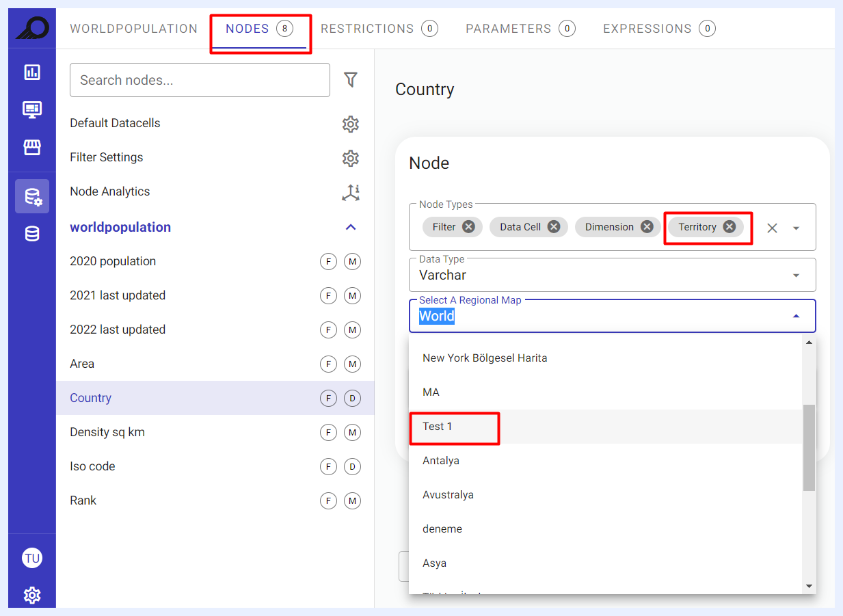Open the NODES tab
The height and width of the screenshot is (616, 843).
pyautogui.click(x=259, y=29)
